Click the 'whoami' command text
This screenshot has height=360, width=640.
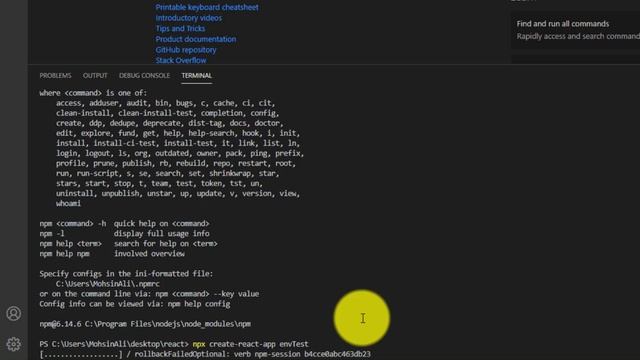68,203
